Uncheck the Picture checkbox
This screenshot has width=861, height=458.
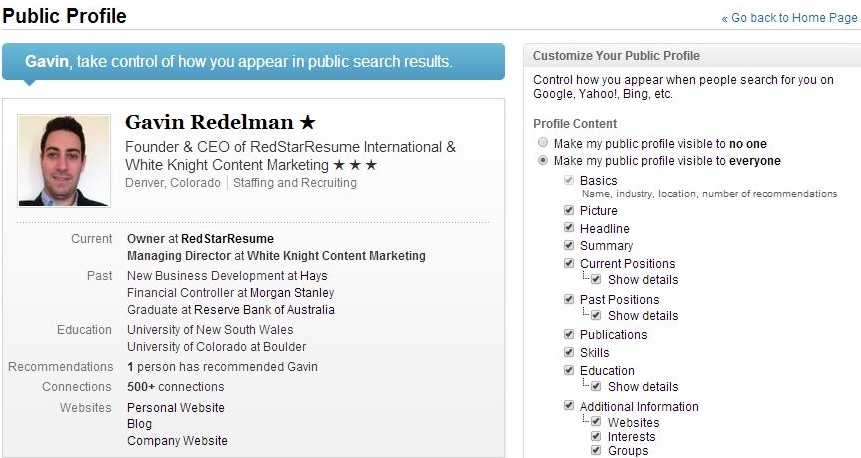(x=569, y=210)
